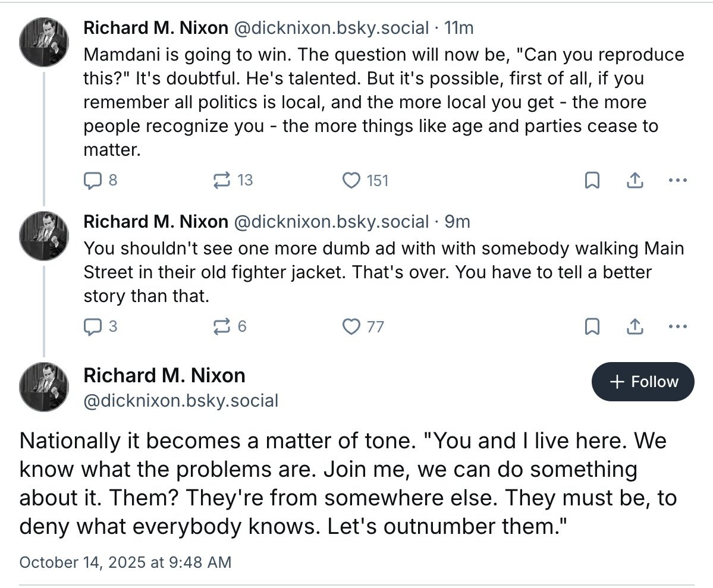The height and width of the screenshot is (588, 713).
Task: Click the 9m timestamp on second post
Action: [x=457, y=222]
